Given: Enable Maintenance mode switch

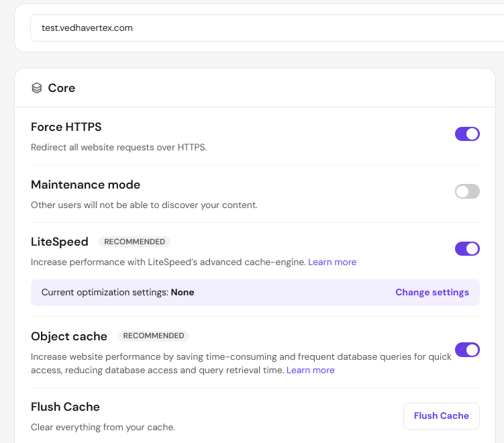Looking at the screenshot, I should point(467,191).
